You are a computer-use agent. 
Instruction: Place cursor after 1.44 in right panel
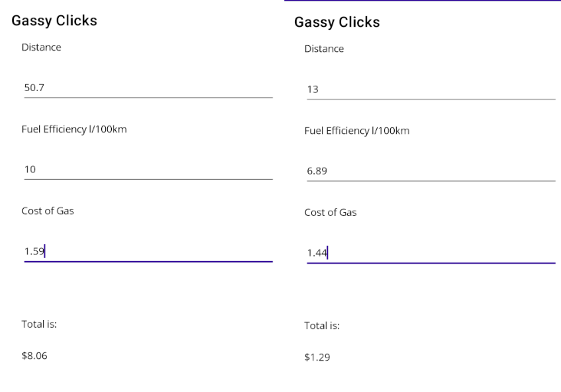tap(327, 253)
